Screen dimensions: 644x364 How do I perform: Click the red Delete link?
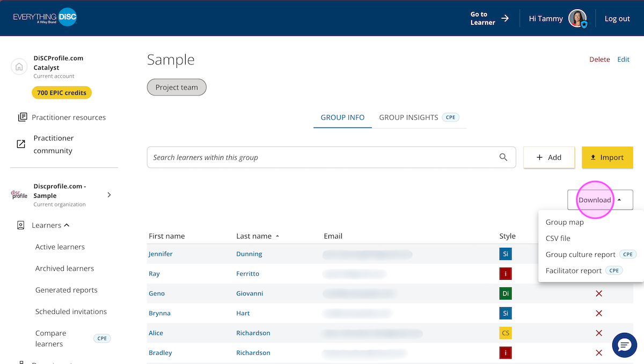(x=599, y=60)
